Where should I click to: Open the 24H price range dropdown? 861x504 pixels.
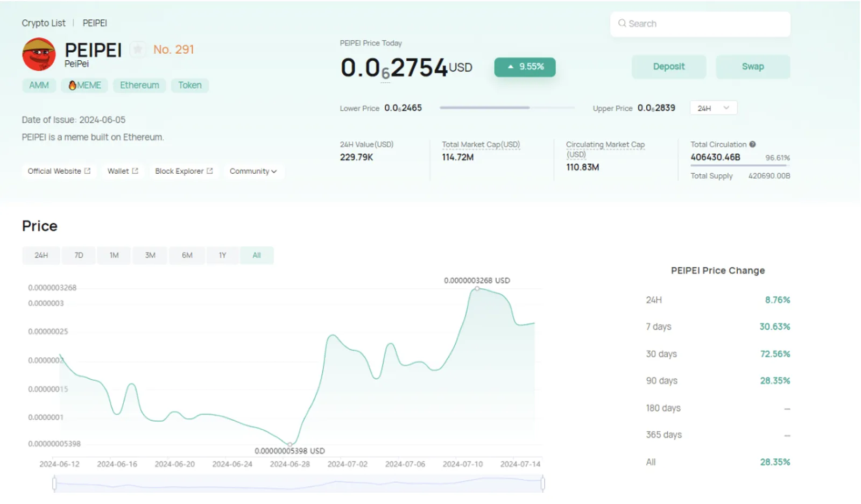pyautogui.click(x=713, y=108)
